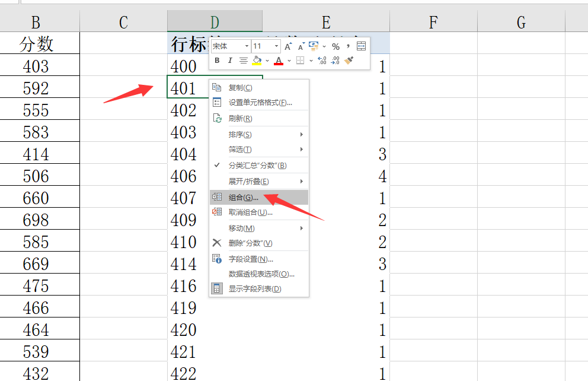Expand the 移动(M) submenu
The image size is (588, 381).
pyautogui.click(x=259, y=228)
